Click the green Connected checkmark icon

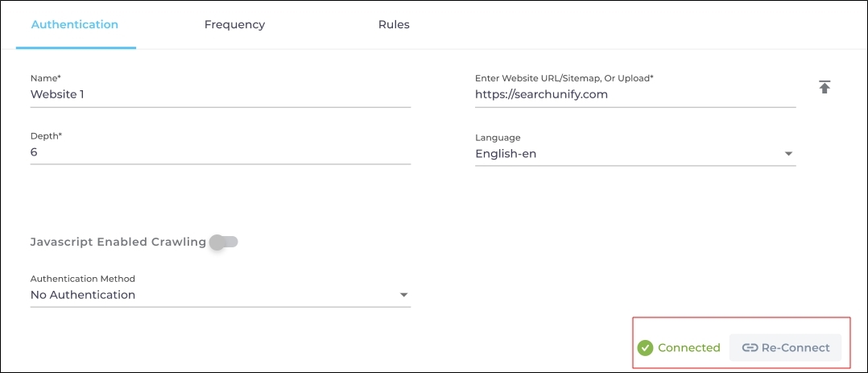tap(645, 348)
